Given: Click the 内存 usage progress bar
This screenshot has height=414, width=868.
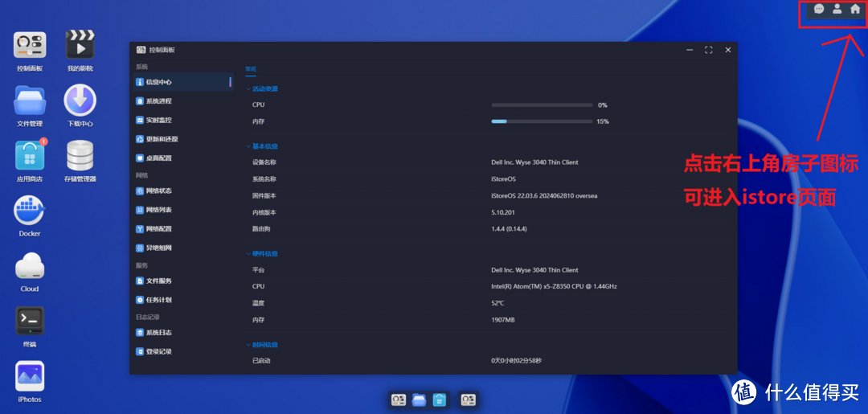Looking at the screenshot, I should (x=540, y=121).
